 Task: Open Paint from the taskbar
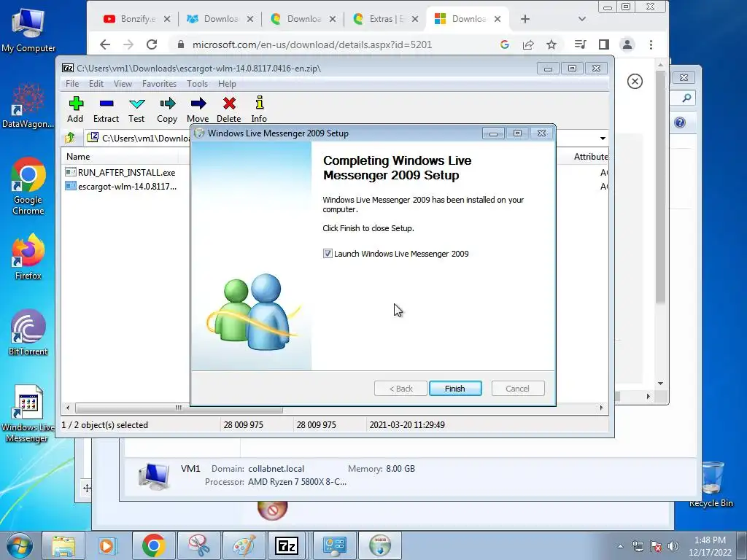coord(243,545)
